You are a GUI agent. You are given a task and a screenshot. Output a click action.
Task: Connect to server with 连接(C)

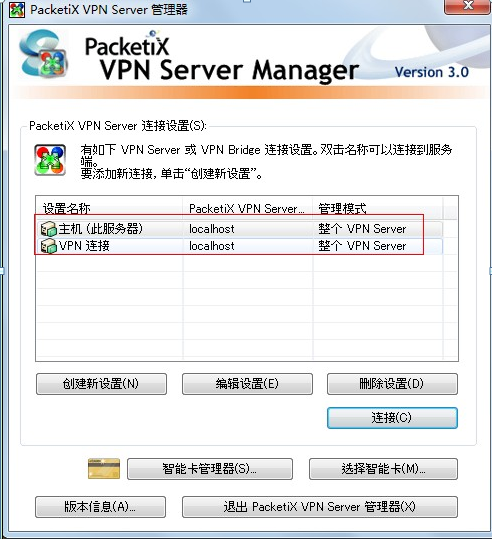(392, 418)
